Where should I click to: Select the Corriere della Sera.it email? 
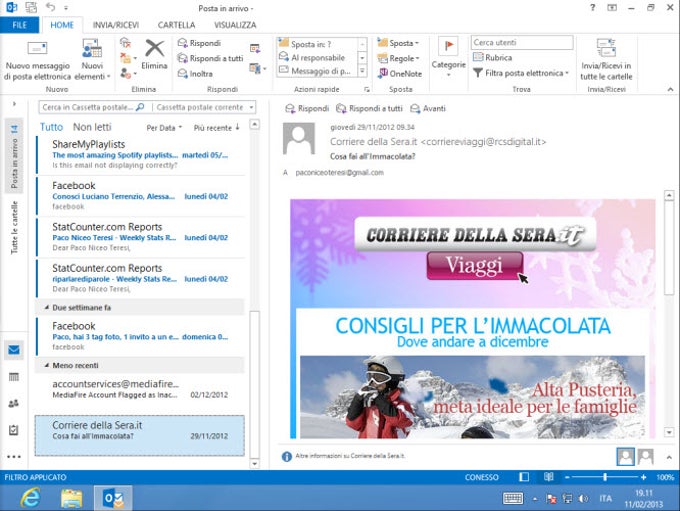(140, 435)
